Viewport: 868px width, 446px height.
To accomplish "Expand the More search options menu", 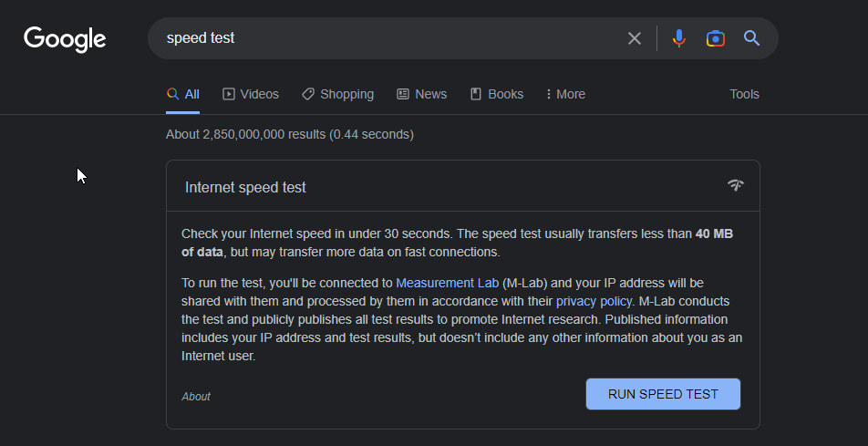I will point(565,94).
